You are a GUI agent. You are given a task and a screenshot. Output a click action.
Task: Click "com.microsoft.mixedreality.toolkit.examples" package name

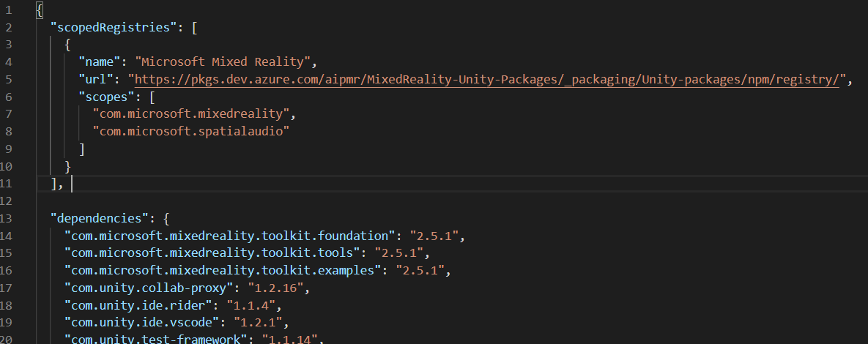coord(223,271)
